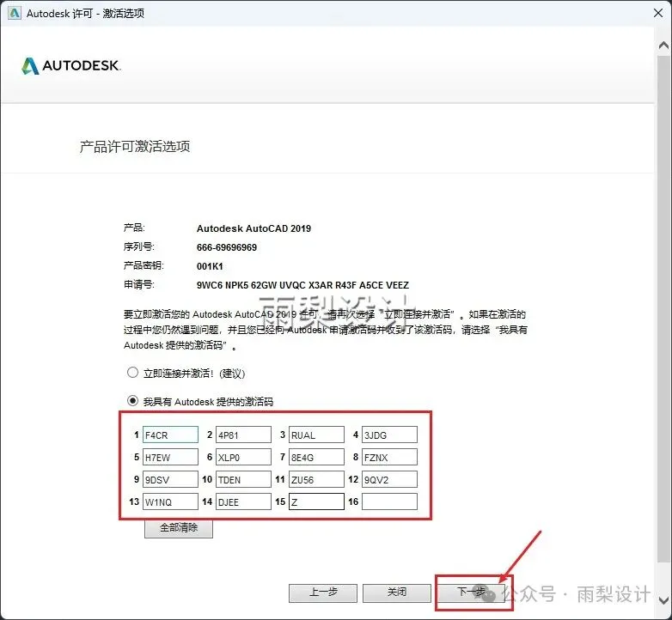The width and height of the screenshot is (672, 620).
Task: Click activation code field 15 containing Z
Action: 316,501
